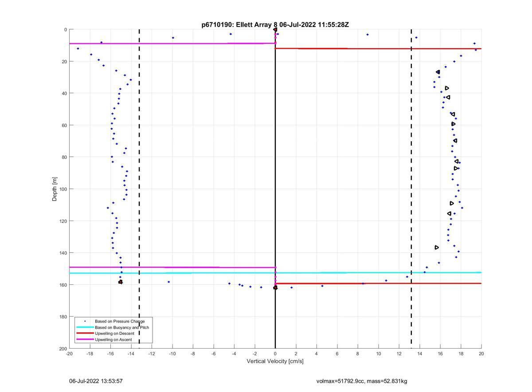
Task: Click the 'volmax=51792.9cc, mass=52.831kg' text
Action: click(x=361, y=381)
